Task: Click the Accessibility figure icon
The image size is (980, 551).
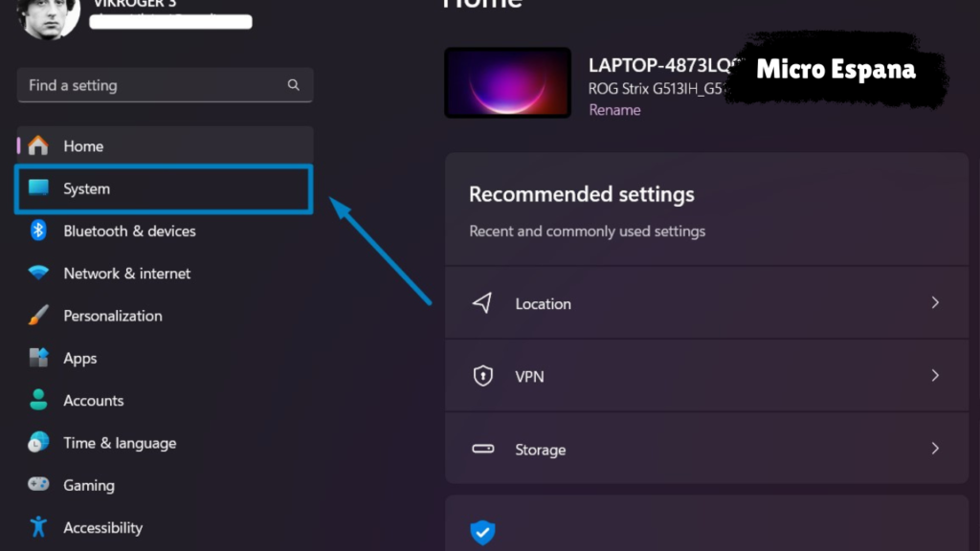Action: pos(38,527)
